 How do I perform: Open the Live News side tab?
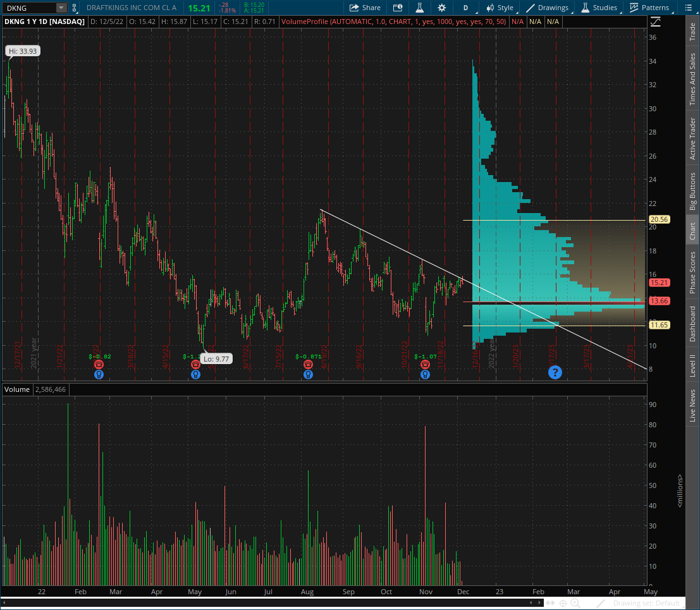pyautogui.click(x=692, y=405)
